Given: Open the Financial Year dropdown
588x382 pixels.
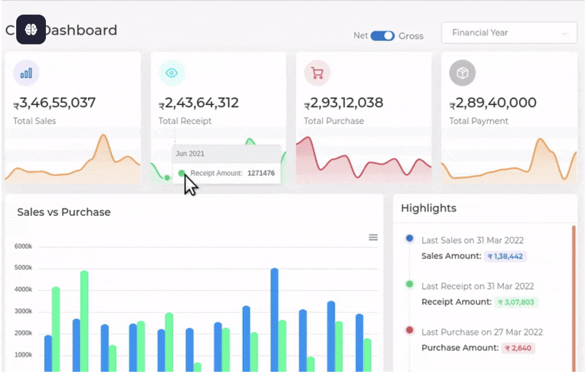Looking at the screenshot, I should pyautogui.click(x=509, y=33).
